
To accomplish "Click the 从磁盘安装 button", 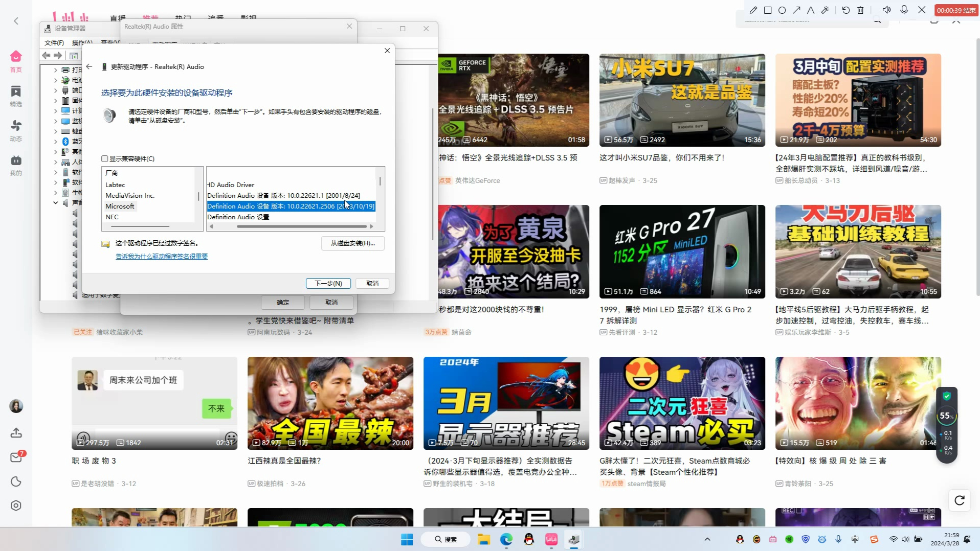I will [353, 243].
